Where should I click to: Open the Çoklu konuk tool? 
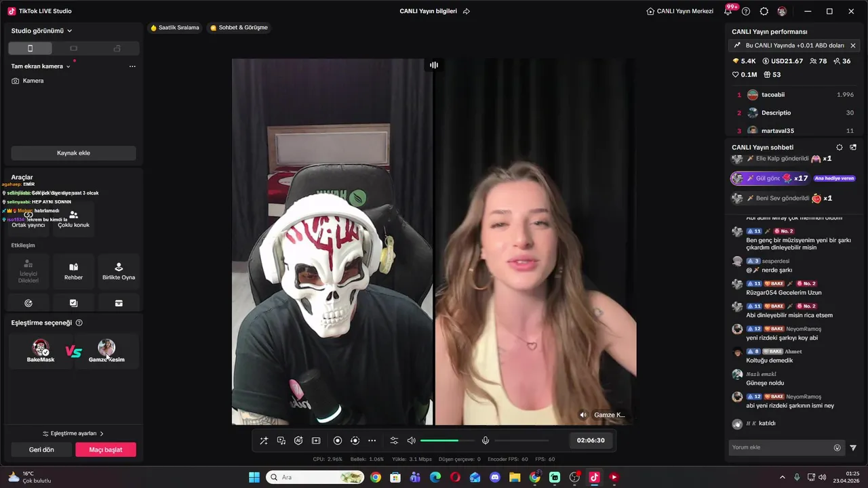tap(73, 220)
